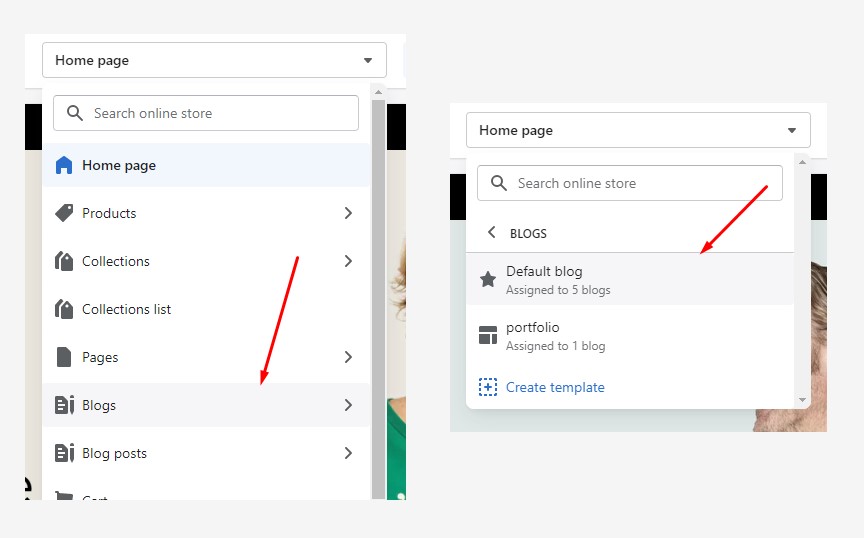The width and height of the screenshot is (864, 538).
Task: Click the document icon beside Pages
Action: coord(64,357)
